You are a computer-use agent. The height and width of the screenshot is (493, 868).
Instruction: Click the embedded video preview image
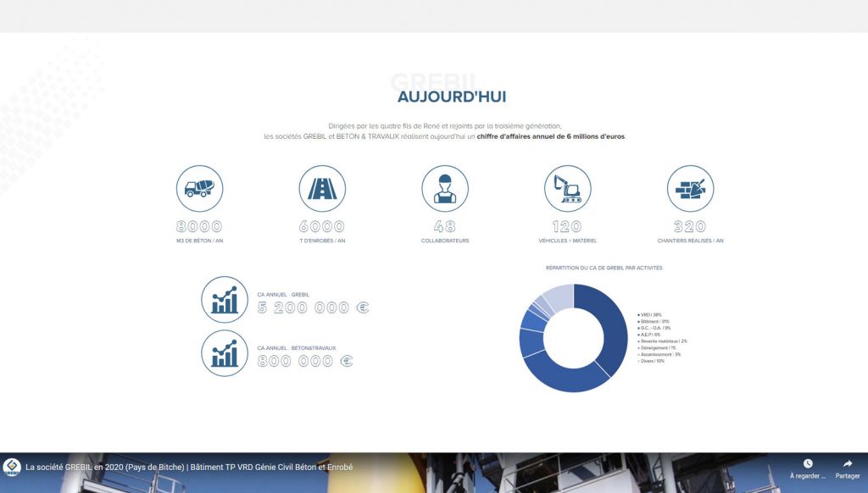pyautogui.click(x=434, y=473)
